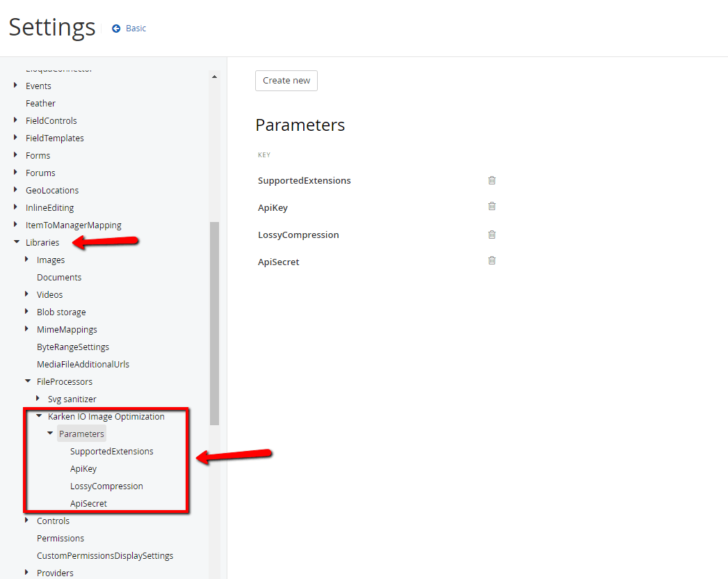
Task: Select ApiKey in the settings tree
Action: point(83,469)
